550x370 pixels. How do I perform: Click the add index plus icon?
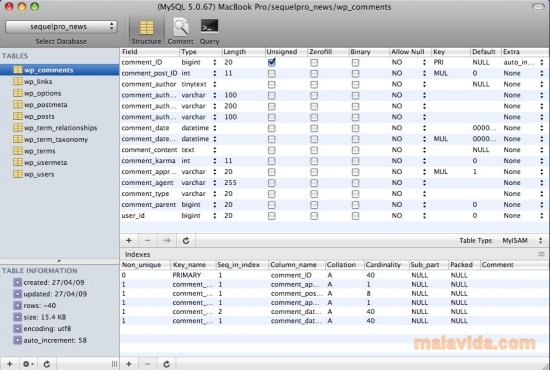click(x=129, y=364)
